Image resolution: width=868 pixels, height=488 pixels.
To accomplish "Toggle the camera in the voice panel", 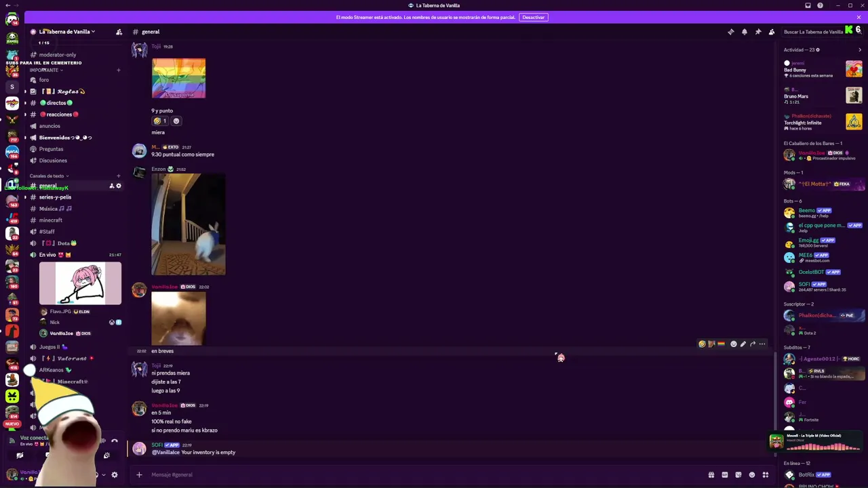I will (x=20, y=455).
